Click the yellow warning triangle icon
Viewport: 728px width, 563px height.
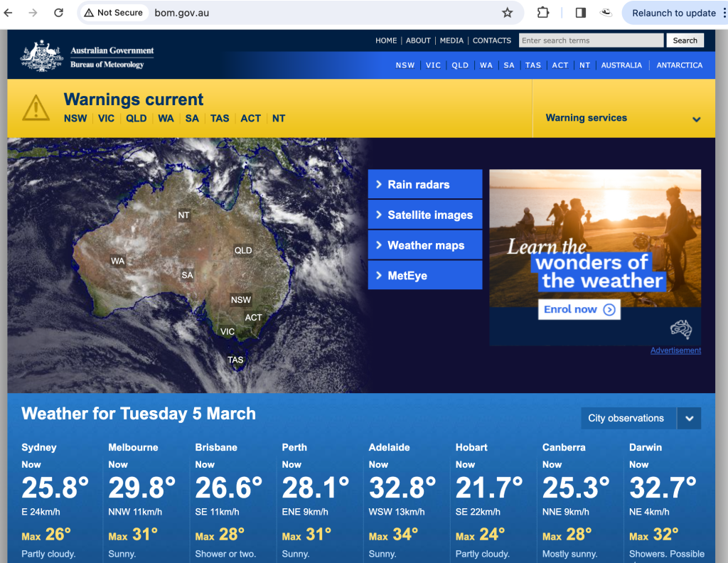(x=36, y=108)
